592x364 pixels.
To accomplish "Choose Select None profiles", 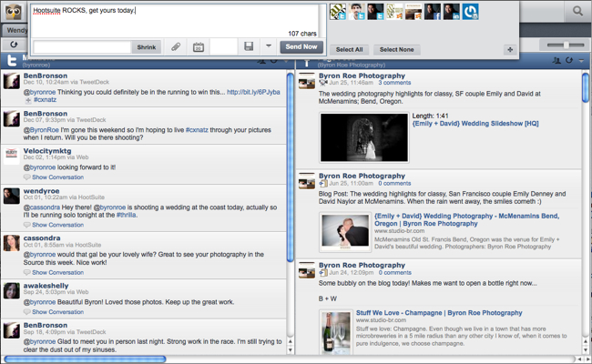I will (x=396, y=49).
